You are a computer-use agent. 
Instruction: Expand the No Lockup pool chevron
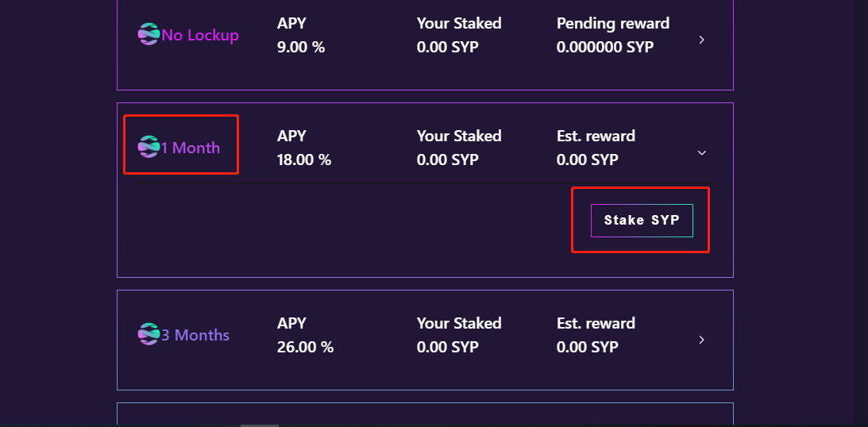tap(701, 40)
